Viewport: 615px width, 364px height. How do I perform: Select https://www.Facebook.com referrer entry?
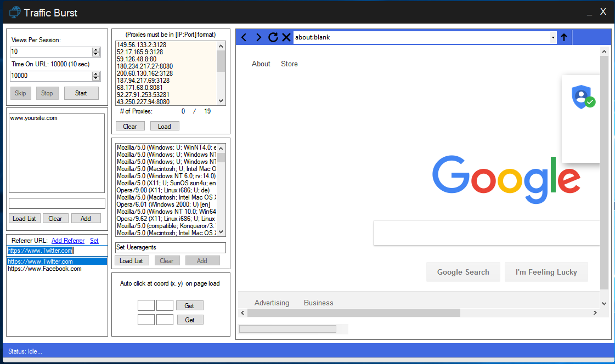[x=44, y=269]
